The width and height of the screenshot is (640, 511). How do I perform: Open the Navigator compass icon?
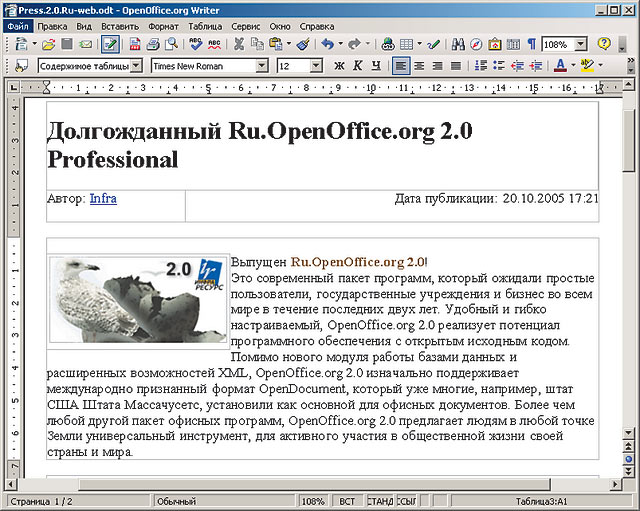[x=476, y=44]
